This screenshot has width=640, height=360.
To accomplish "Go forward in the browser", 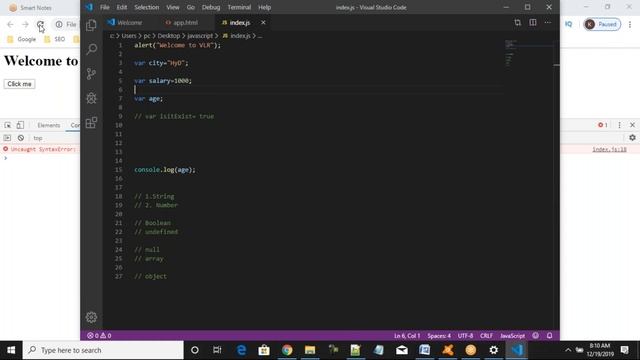I will (x=25, y=25).
